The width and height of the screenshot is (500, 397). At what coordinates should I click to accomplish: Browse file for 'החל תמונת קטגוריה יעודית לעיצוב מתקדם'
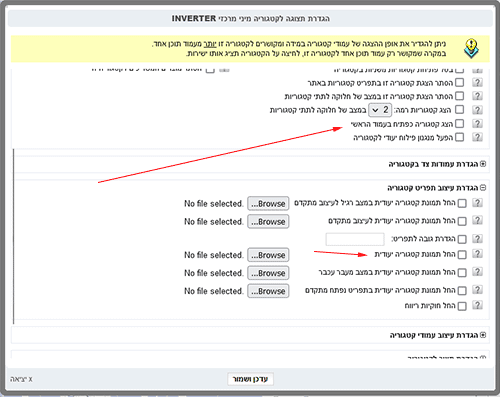268,221
